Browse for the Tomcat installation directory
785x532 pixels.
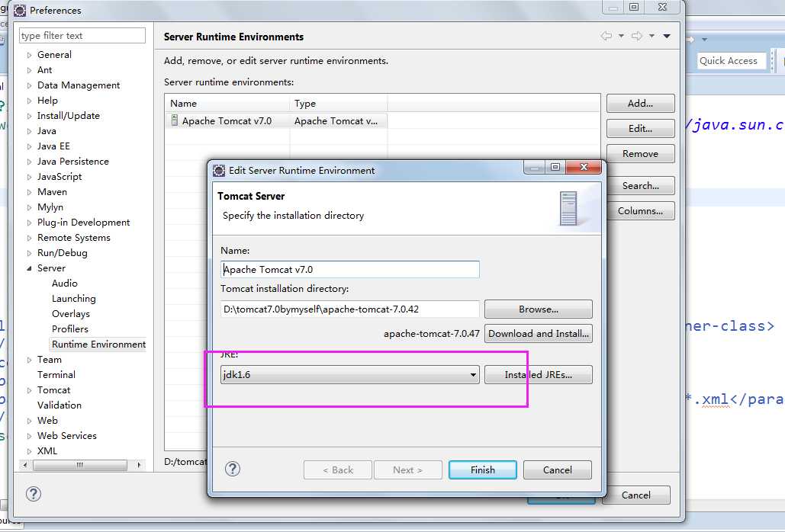[x=538, y=309]
